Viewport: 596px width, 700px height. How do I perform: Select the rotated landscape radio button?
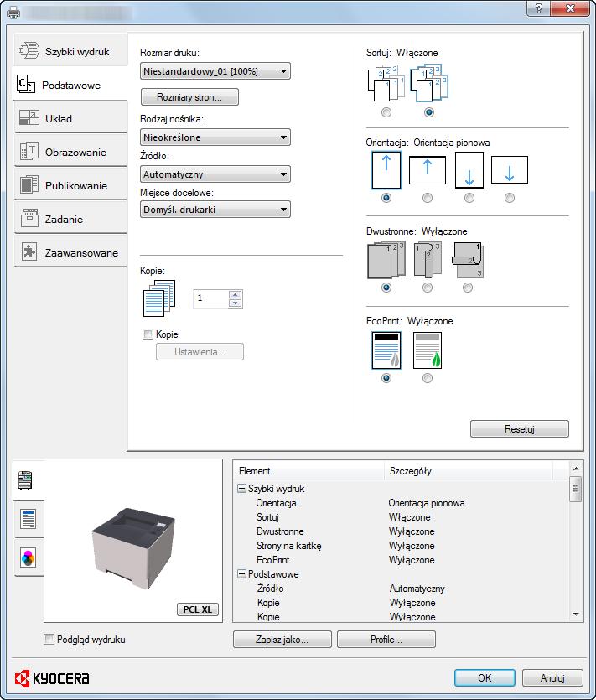click(510, 198)
